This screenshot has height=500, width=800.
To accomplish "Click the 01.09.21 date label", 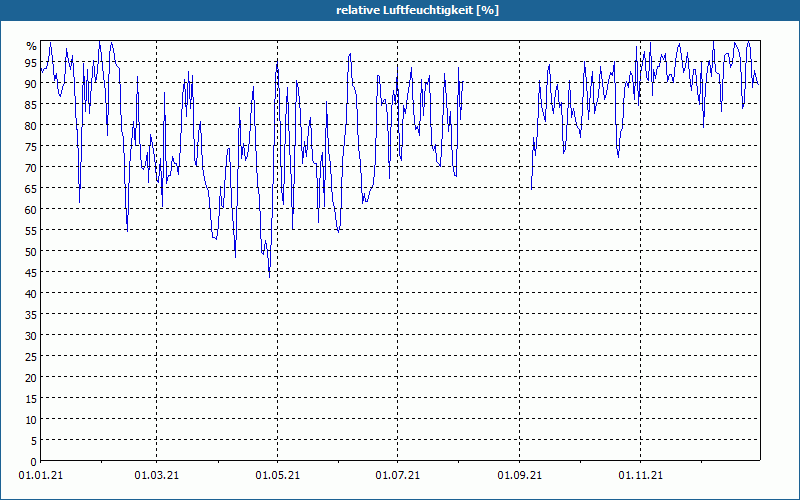I will point(519,476).
